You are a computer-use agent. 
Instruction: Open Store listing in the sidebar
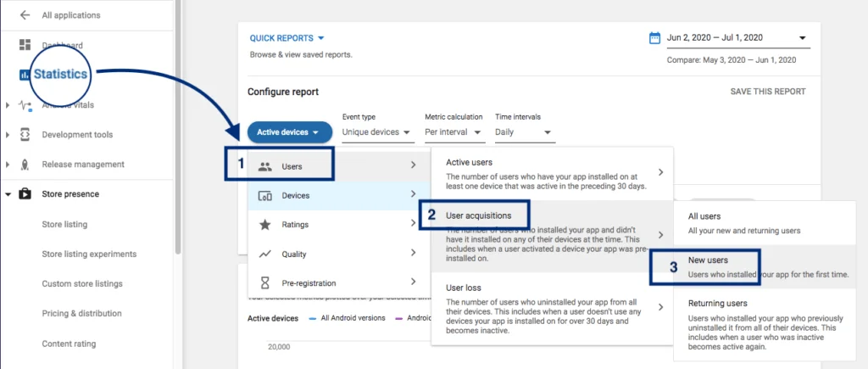[64, 225]
